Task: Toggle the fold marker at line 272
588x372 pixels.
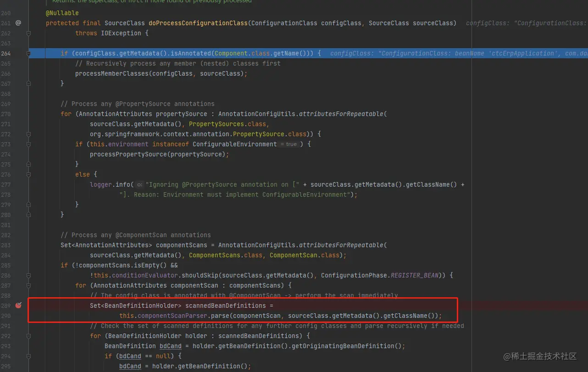Action: pos(28,134)
